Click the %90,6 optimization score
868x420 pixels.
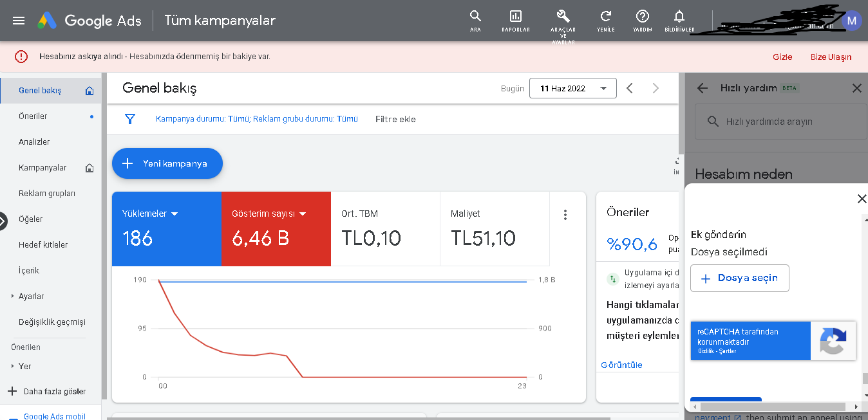pos(632,244)
